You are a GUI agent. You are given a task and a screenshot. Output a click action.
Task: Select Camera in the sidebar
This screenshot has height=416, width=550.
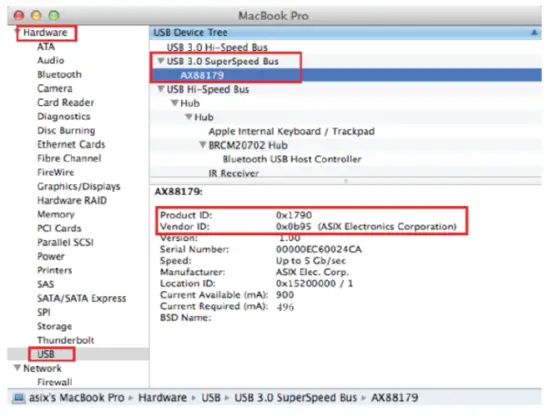55,88
